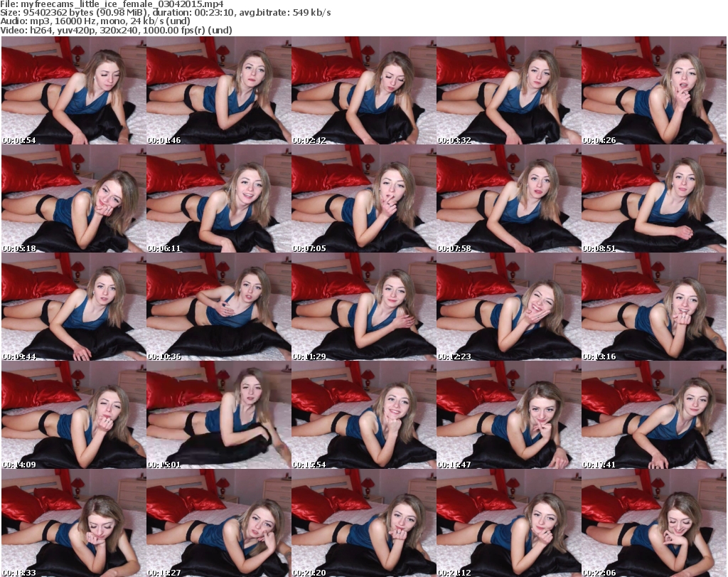The image size is (728, 577).
Task: Click the frame timestamped 00:13:16
Action: [654, 307]
